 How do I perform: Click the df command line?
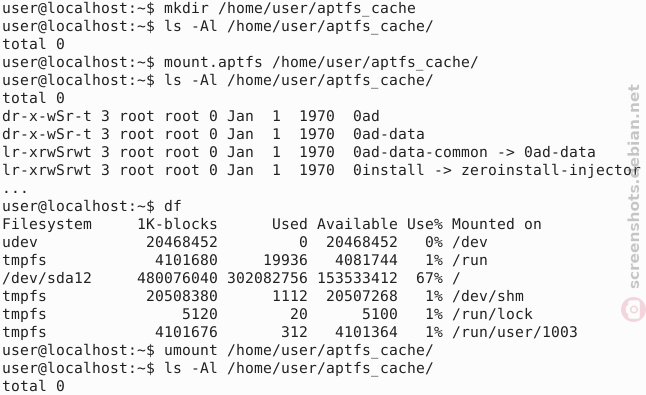(91, 206)
